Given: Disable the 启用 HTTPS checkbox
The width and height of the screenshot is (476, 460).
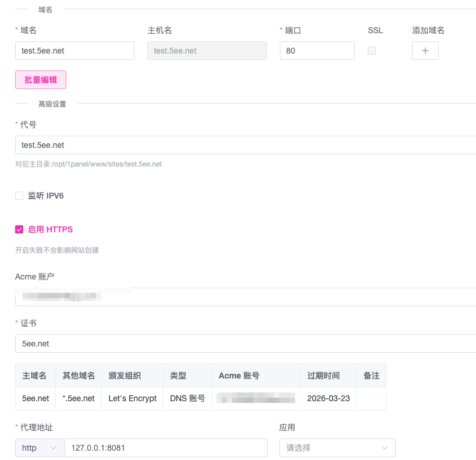Looking at the screenshot, I should tap(19, 229).
